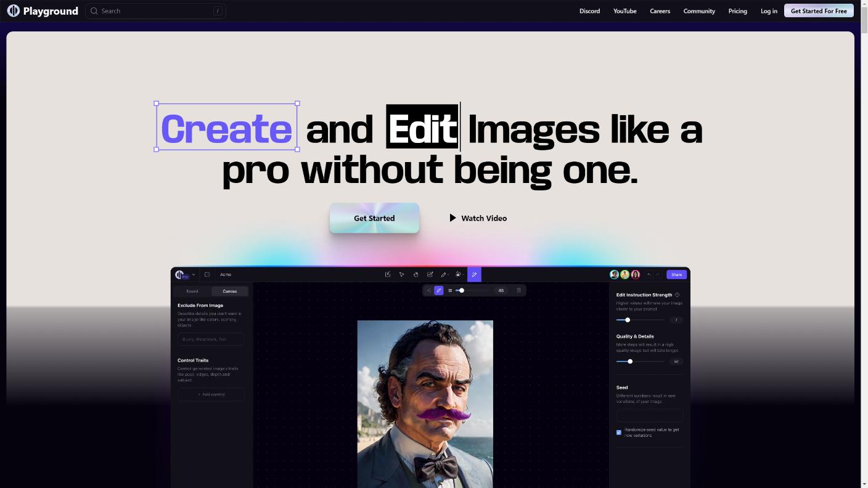Open the Discord link in the top navigation
Image resolution: width=868 pixels, height=488 pixels.
coord(589,11)
